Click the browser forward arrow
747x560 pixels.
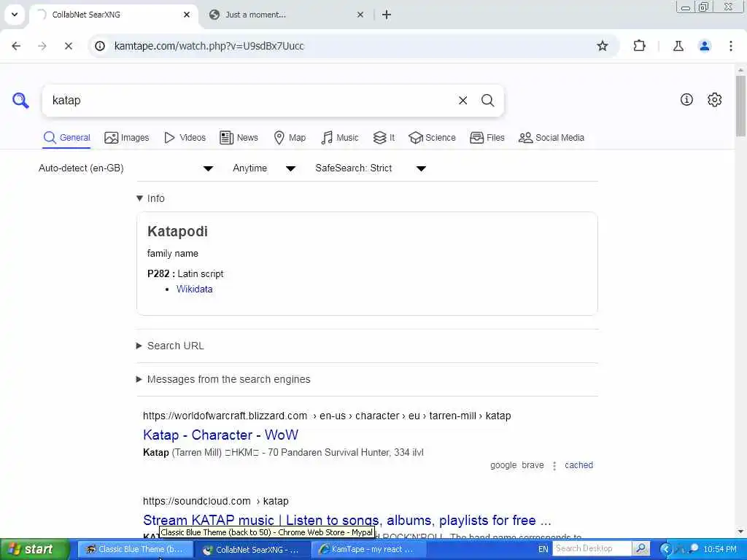click(x=42, y=46)
